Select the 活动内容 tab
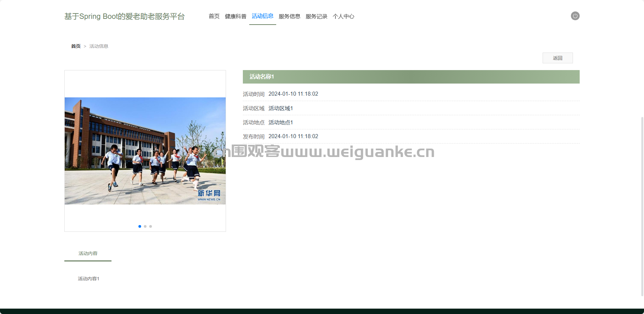 tap(88, 253)
